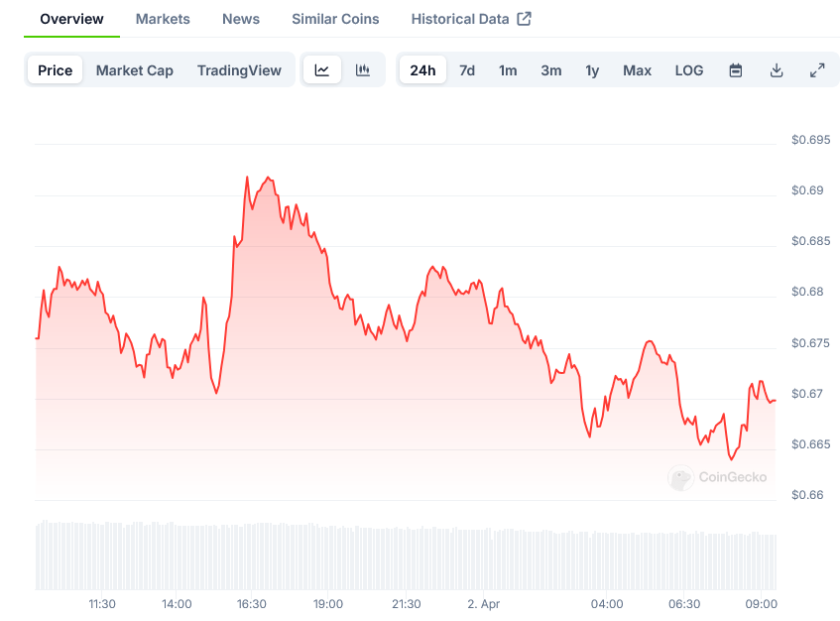The height and width of the screenshot is (621, 840).
Task: Switch to candlestick chart icon
Action: pos(363,70)
